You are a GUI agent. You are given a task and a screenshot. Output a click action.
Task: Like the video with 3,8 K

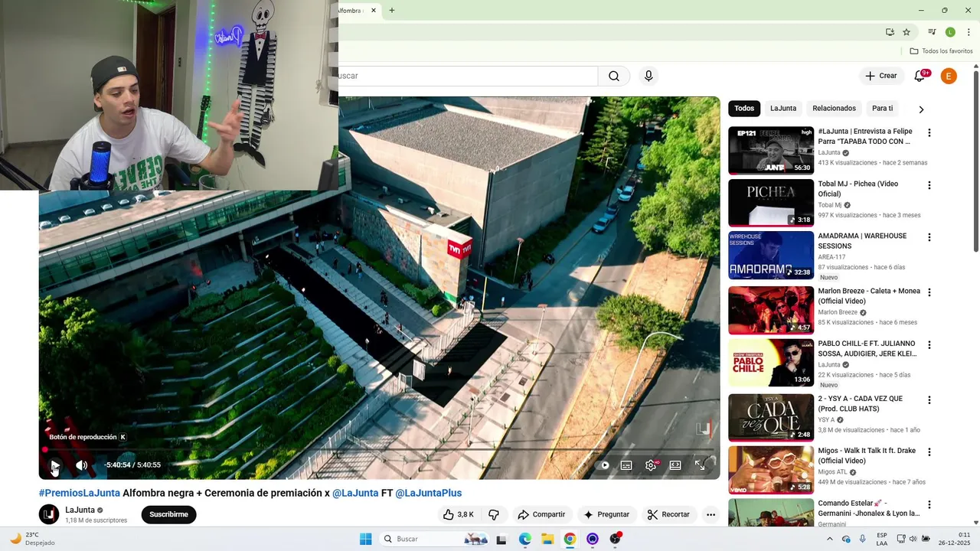pyautogui.click(x=458, y=514)
